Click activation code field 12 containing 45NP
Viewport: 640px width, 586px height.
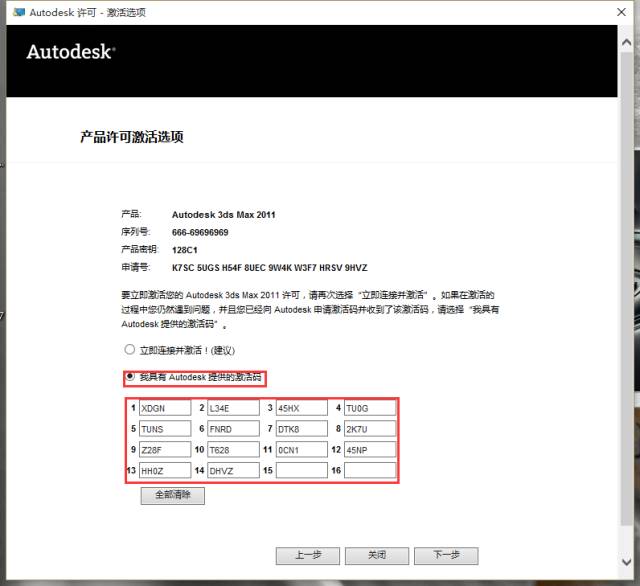[x=369, y=450]
